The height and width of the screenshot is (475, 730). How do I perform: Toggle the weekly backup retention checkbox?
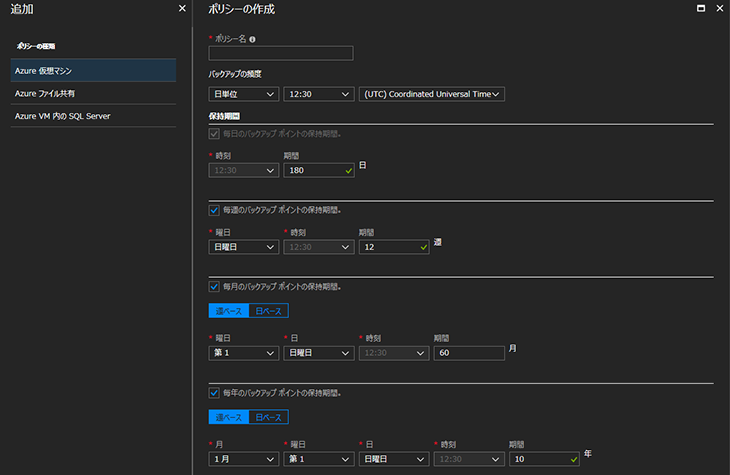tap(214, 210)
